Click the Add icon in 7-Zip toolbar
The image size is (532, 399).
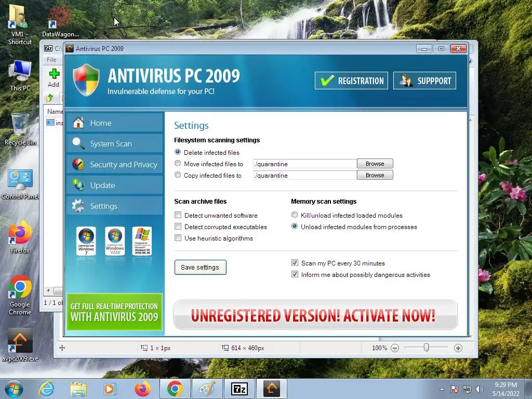pyautogui.click(x=54, y=78)
